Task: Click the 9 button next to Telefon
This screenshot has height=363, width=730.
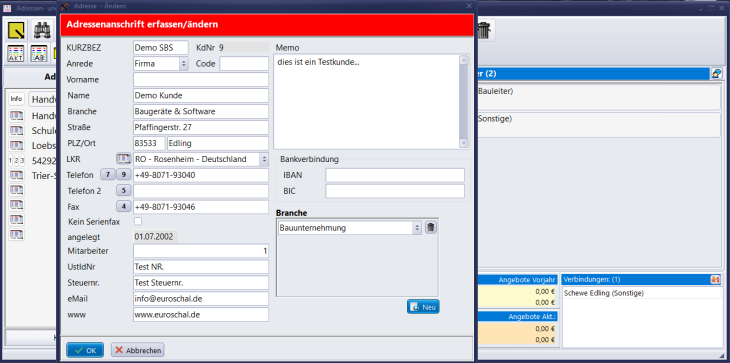Action: (x=123, y=175)
